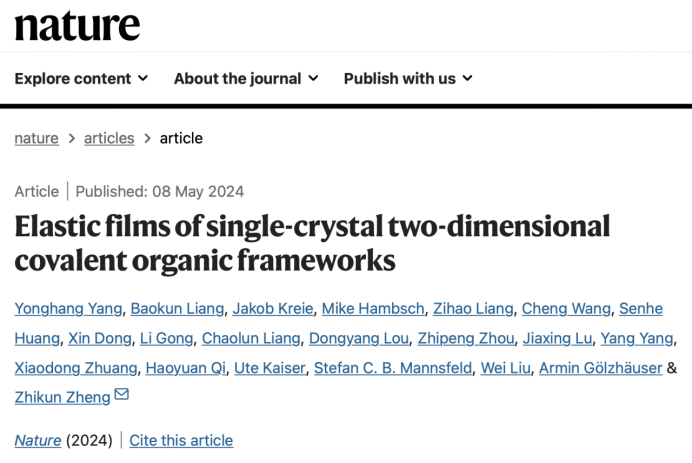Screen dimensions: 692x463
Task: Select author Xiaodong Zhuang
Action: click(75, 368)
